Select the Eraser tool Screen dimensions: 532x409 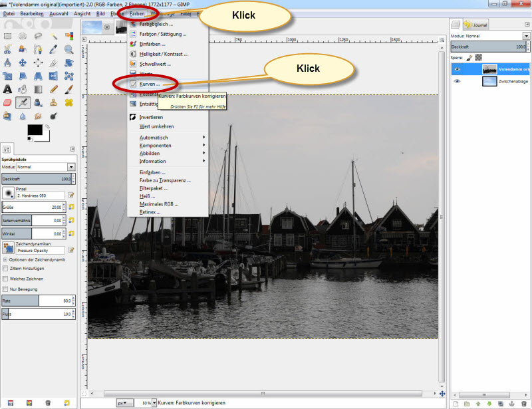tap(7, 102)
